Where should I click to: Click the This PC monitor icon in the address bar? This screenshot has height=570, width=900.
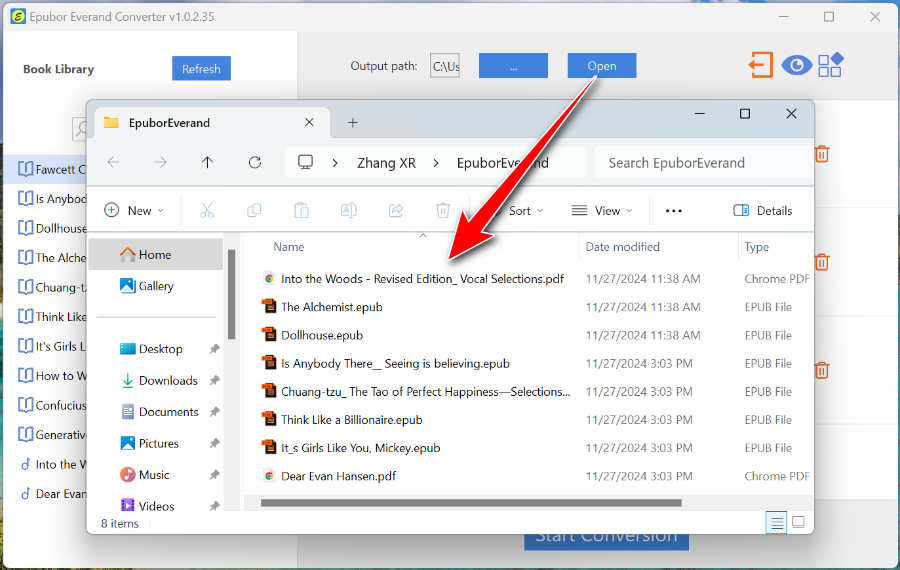pos(305,162)
